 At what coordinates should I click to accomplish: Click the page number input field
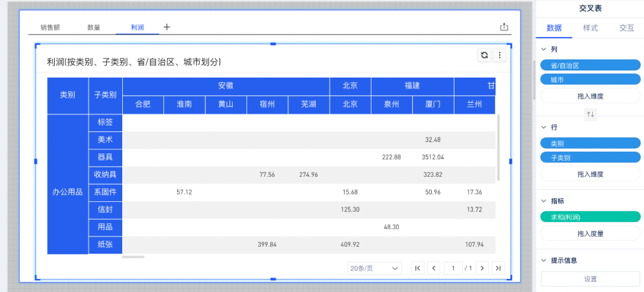[x=453, y=269]
